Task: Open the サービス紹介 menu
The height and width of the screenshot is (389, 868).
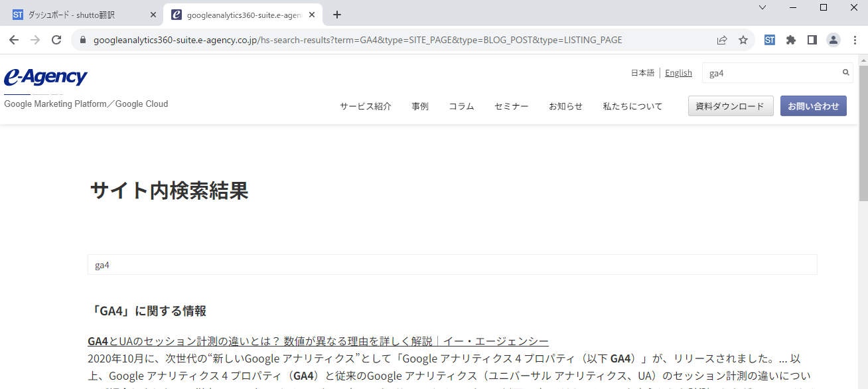Action: [x=366, y=106]
